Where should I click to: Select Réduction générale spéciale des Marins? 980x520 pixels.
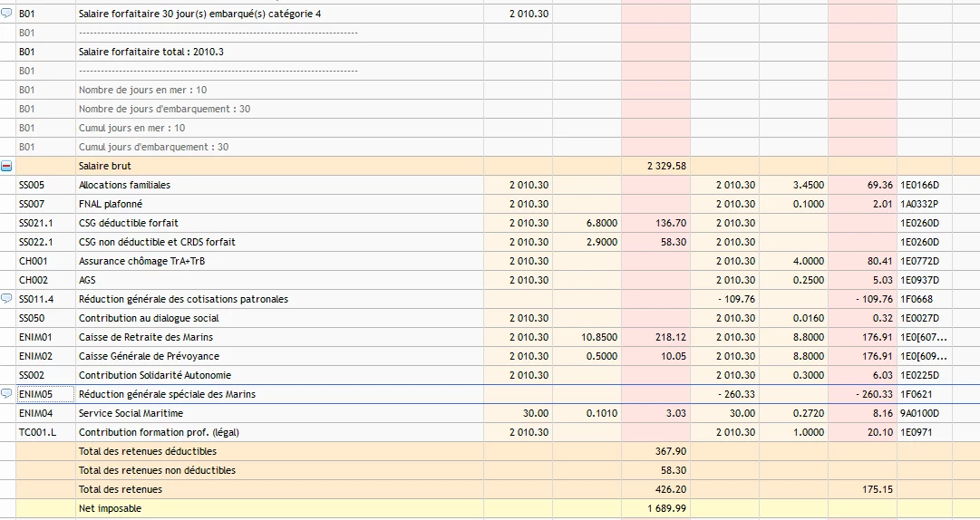point(167,394)
